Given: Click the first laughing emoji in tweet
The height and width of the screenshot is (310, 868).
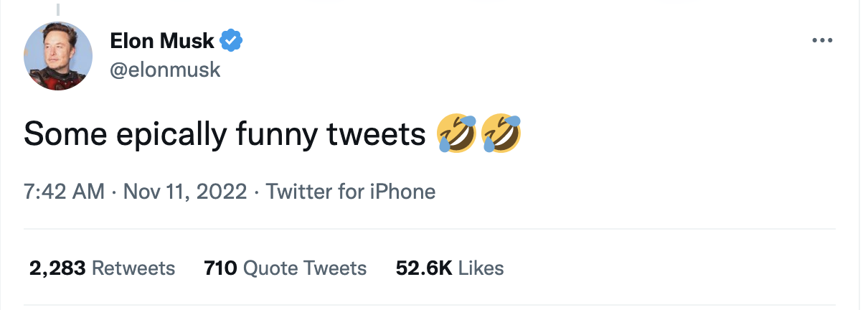Looking at the screenshot, I should click(x=456, y=133).
